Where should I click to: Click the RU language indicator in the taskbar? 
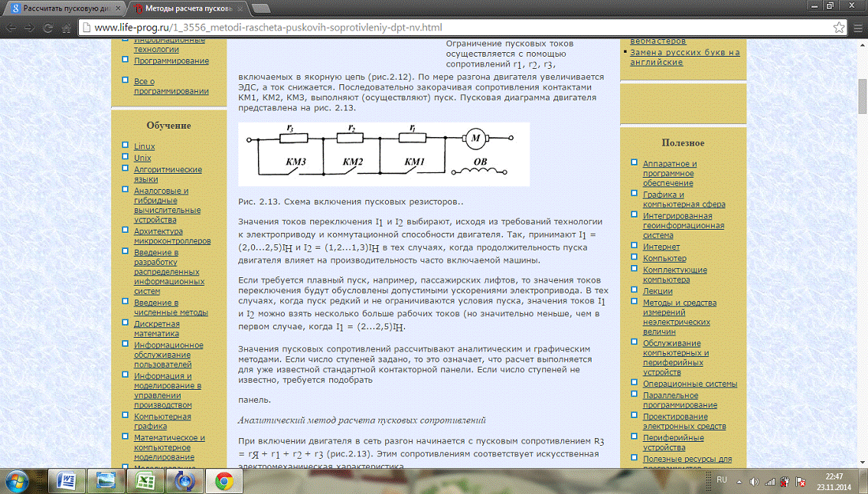click(721, 479)
